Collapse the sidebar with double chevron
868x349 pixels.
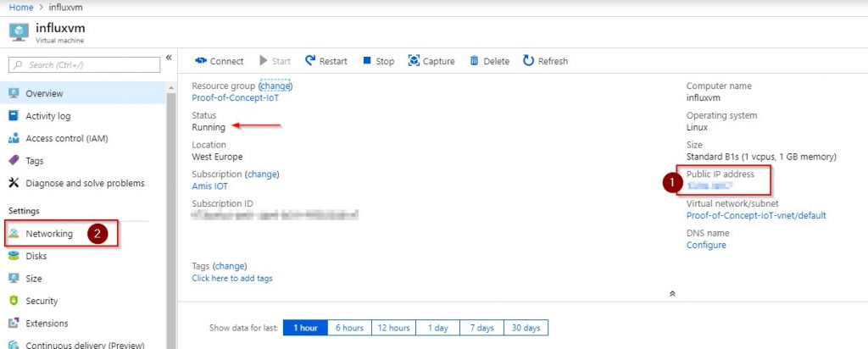pyautogui.click(x=169, y=58)
